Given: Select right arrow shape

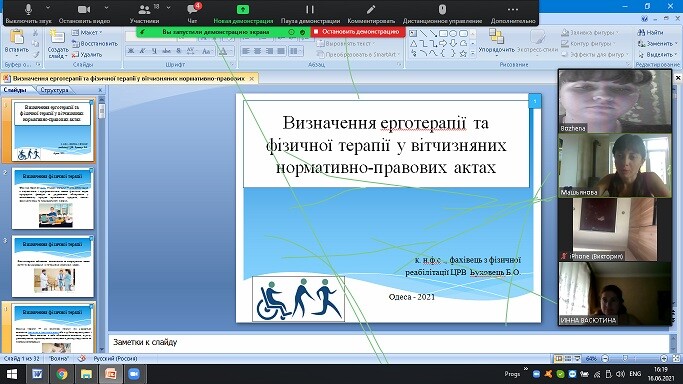Looking at the screenshot, I should pos(443,43).
